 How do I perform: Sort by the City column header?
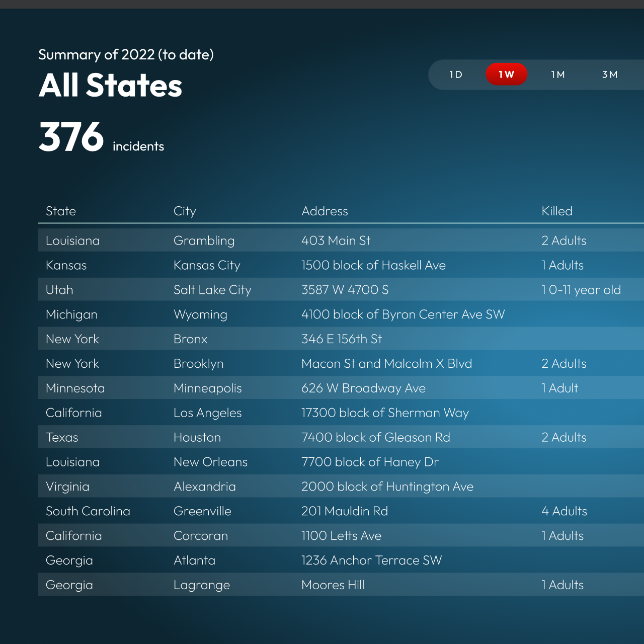click(185, 211)
